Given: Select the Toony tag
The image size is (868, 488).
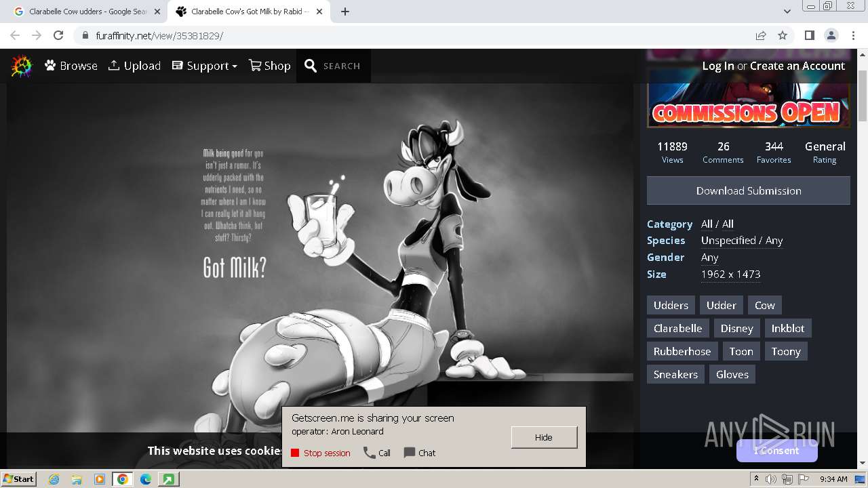Looking at the screenshot, I should click(786, 351).
